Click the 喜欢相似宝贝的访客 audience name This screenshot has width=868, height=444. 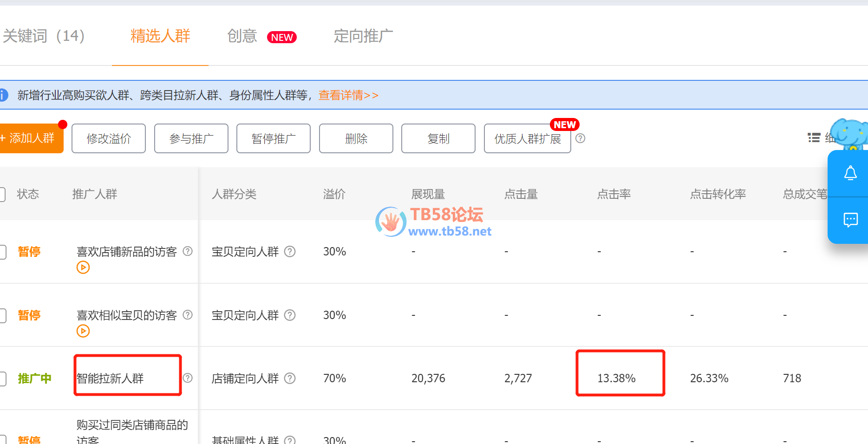click(127, 315)
